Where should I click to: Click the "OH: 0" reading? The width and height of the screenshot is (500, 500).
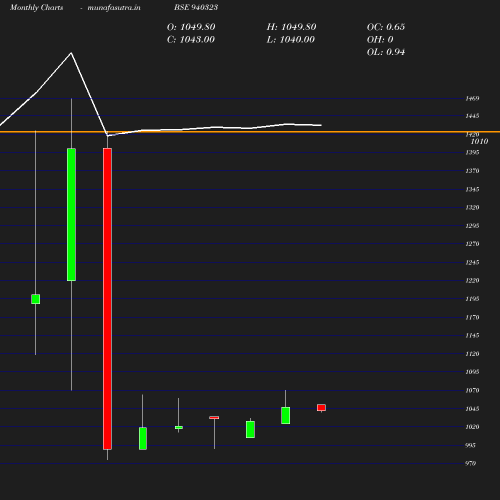pos(380,40)
